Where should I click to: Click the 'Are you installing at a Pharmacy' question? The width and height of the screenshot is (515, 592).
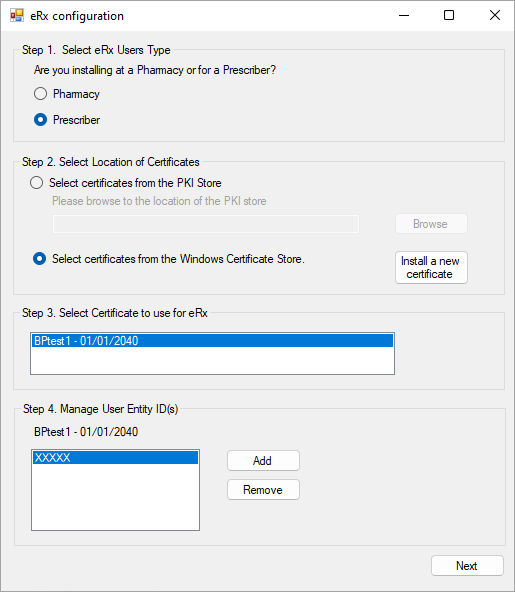[x=155, y=70]
